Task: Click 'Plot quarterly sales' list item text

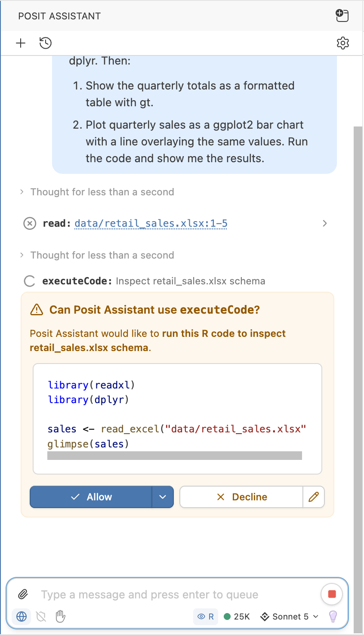Action: pyautogui.click(x=197, y=142)
